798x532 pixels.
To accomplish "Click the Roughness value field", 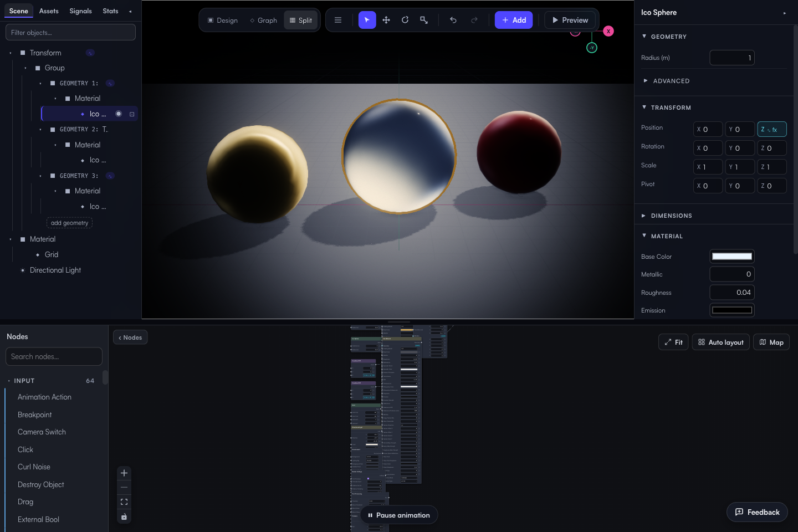I will tap(732, 292).
